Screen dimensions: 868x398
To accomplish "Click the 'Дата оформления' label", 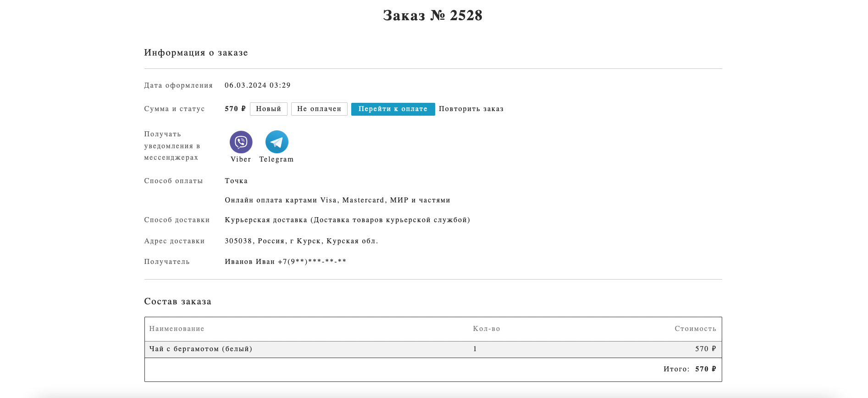I will (x=178, y=85).
